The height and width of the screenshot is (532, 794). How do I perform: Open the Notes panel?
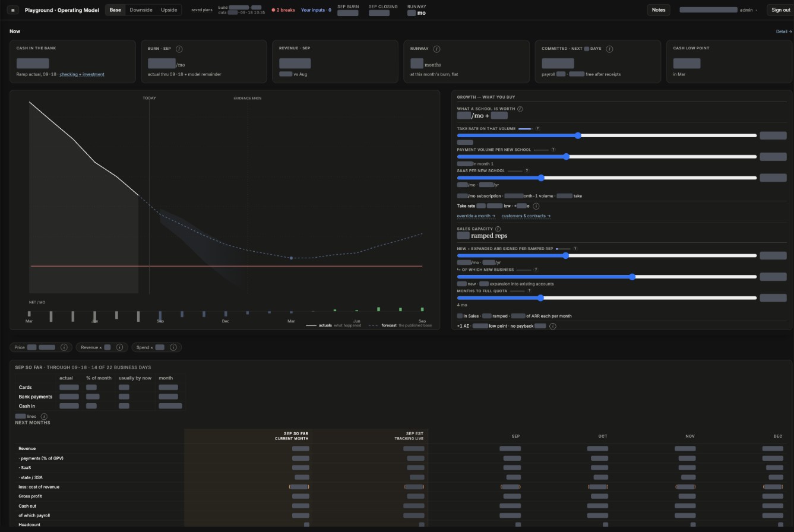pyautogui.click(x=659, y=10)
